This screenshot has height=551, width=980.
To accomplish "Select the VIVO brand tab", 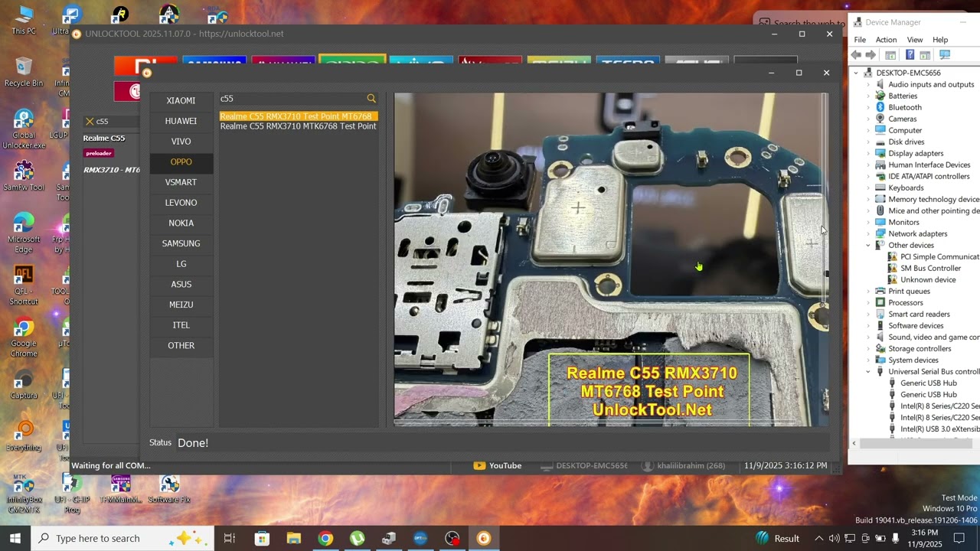I will click(x=181, y=142).
